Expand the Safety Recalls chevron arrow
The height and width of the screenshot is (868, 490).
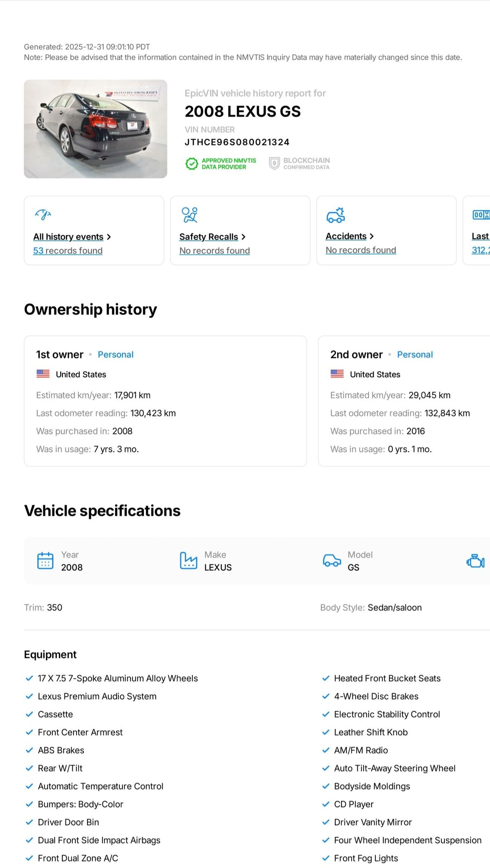click(x=243, y=237)
